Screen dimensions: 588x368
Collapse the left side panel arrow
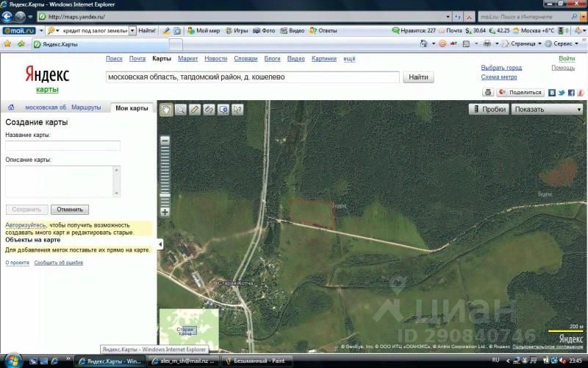click(160, 244)
